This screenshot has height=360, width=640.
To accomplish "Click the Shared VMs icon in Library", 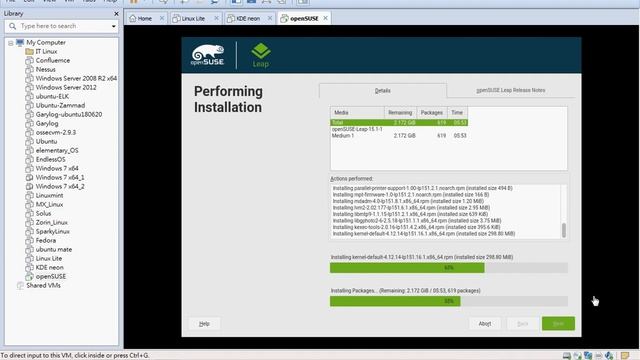I will tap(20, 285).
